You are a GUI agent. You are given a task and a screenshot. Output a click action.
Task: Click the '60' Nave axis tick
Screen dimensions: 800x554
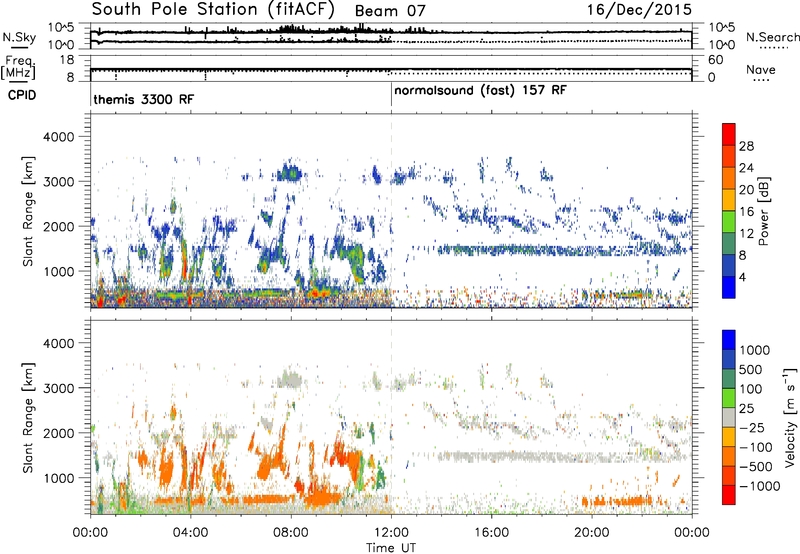coord(715,60)
